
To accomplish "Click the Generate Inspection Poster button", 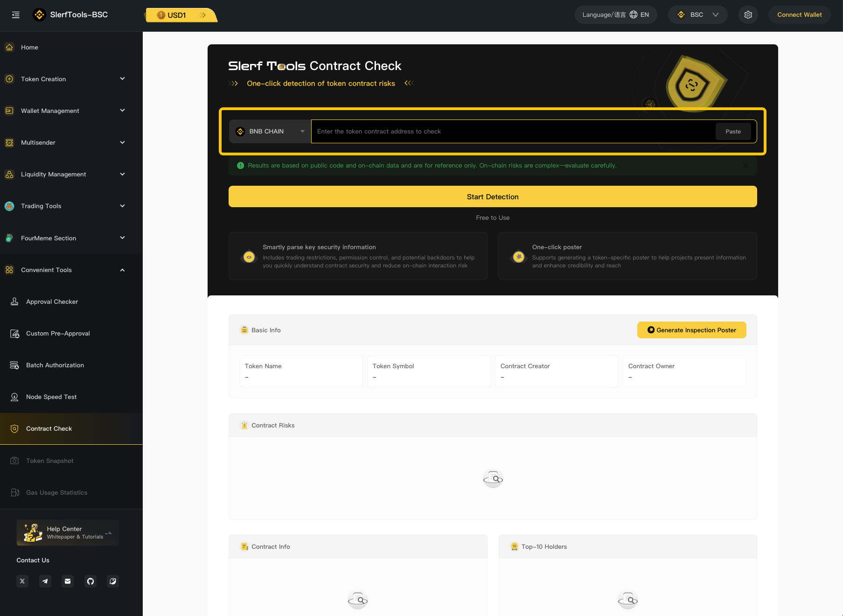I will (691, 330).
